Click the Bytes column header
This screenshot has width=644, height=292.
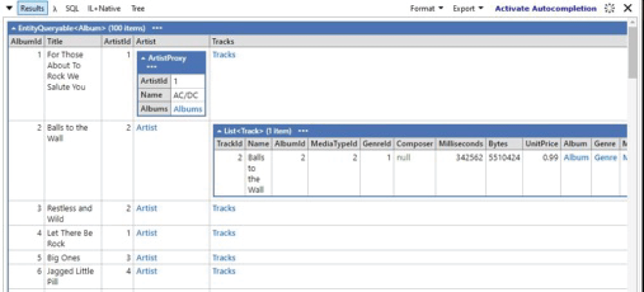[504, 144]
